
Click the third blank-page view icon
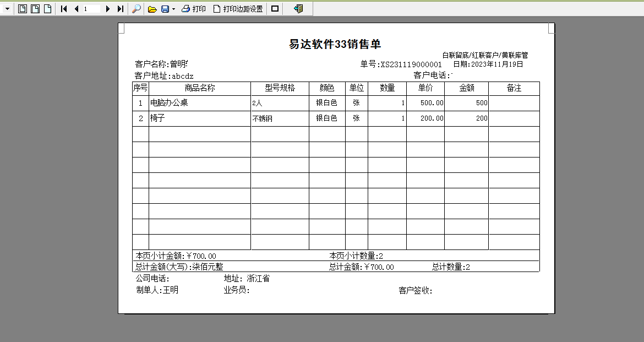pyautogui.click(x=47, y=9)
